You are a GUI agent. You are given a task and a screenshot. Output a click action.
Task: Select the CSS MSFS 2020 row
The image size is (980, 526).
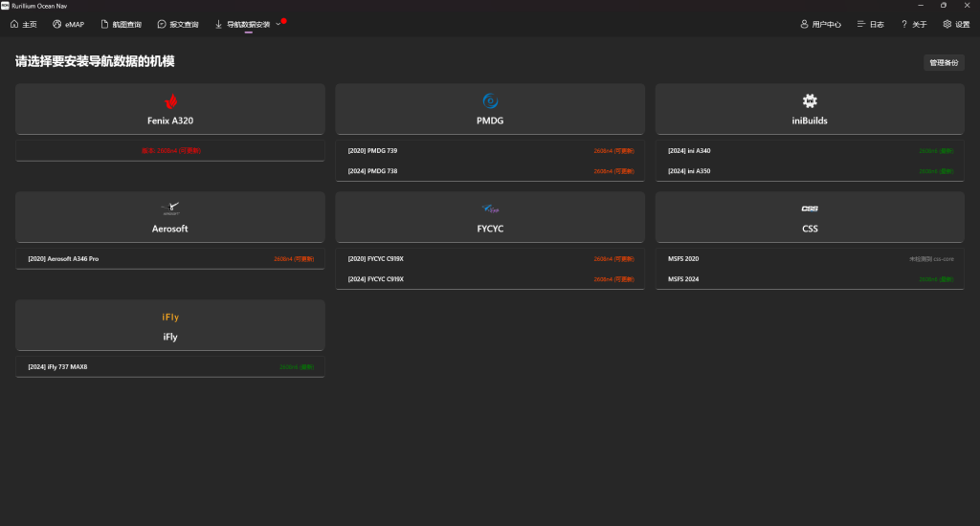click(x=810, y=258)
